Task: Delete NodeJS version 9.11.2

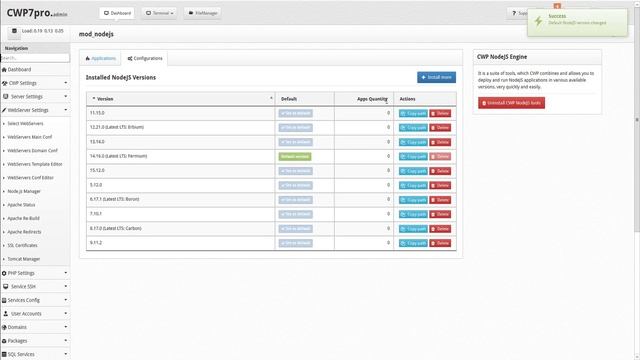Action: pos(440,243)
